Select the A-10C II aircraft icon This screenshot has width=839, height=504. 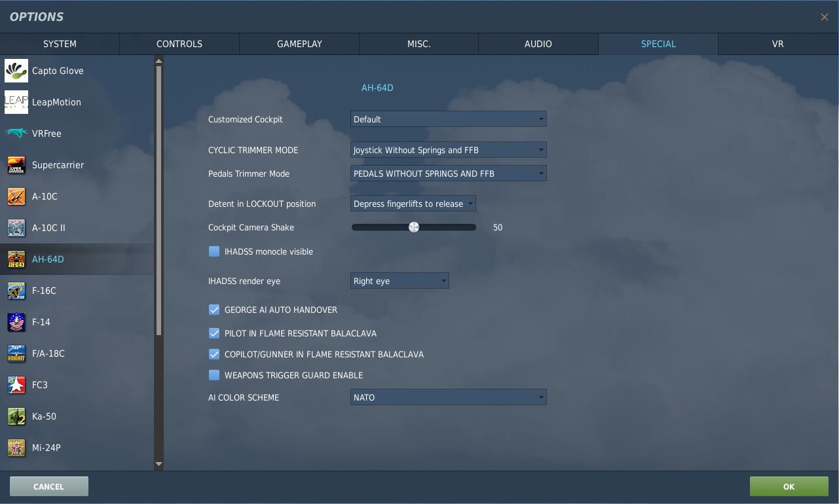16,228
